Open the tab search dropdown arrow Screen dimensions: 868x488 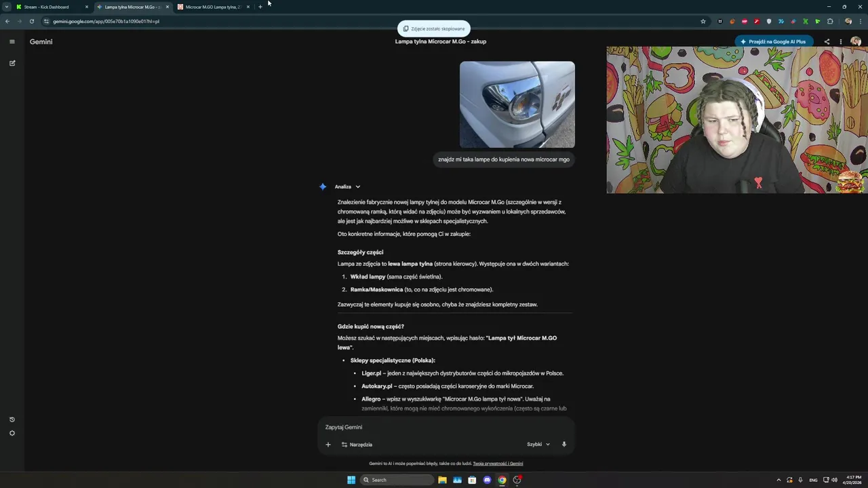[7, 7]
